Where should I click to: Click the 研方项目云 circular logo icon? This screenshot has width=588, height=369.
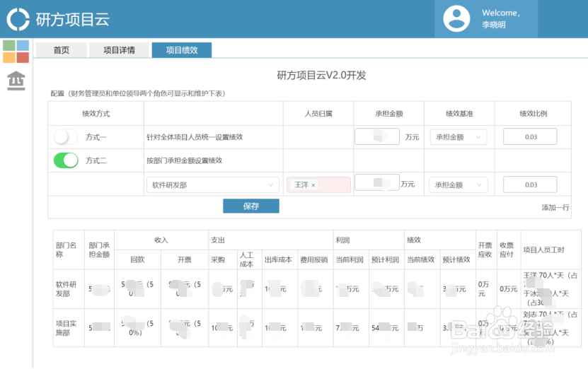[18, 19]
